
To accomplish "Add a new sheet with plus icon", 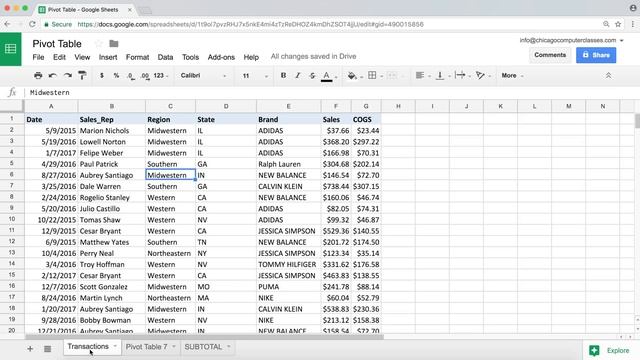I will 30,349.
